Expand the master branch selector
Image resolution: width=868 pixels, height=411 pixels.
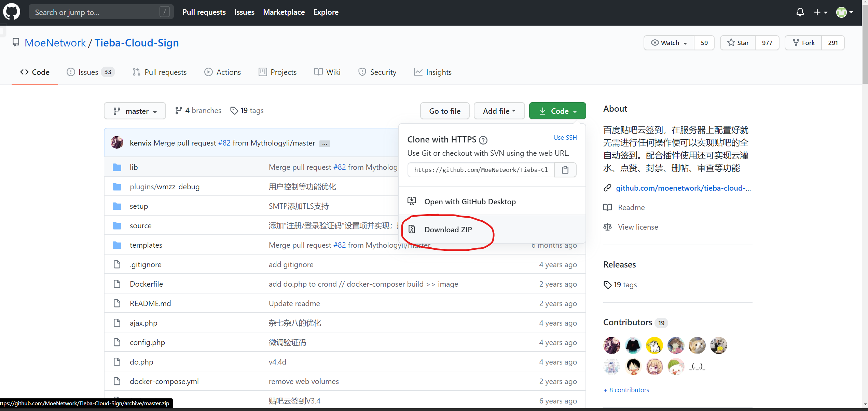(x=135, y=111)
